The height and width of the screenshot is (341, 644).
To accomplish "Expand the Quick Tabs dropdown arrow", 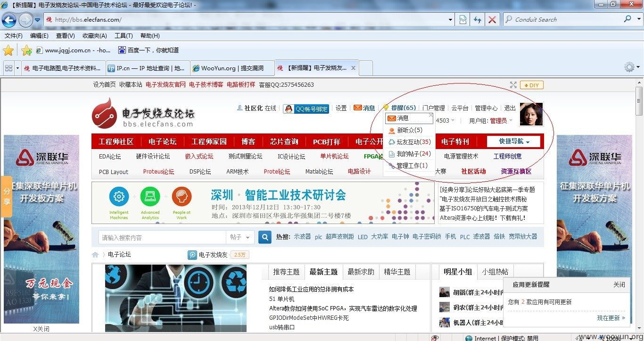I will coord(18,68).
